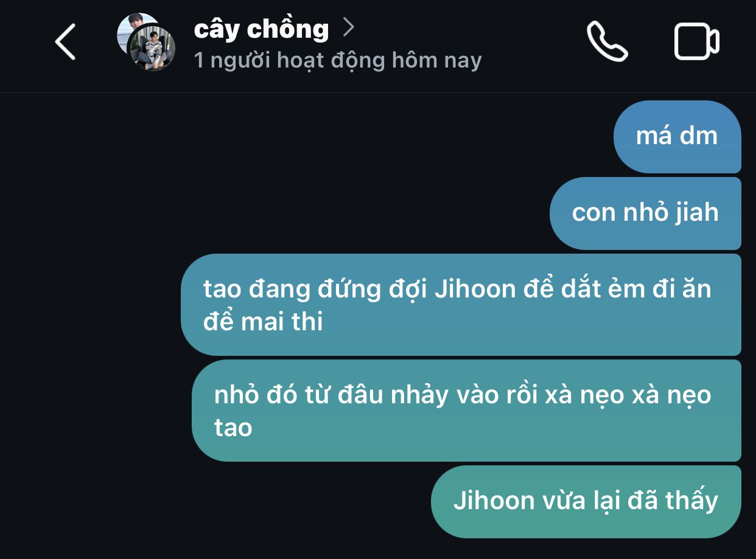Select the nhỏ đó từ đâu nhảy vào message
This screenshot has width=756, height=559.
coord(466,411)
